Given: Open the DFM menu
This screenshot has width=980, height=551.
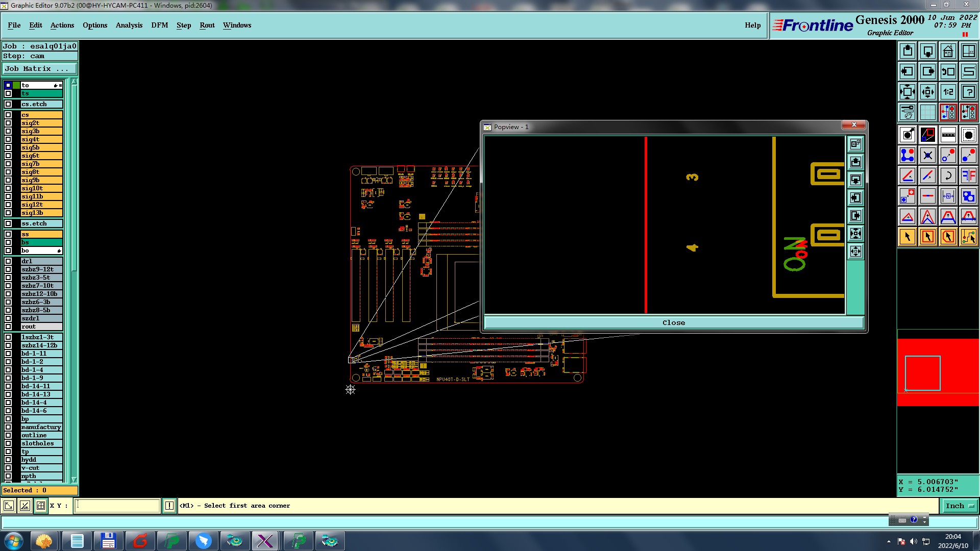Looking at the screenshot, I should point(159,25).
